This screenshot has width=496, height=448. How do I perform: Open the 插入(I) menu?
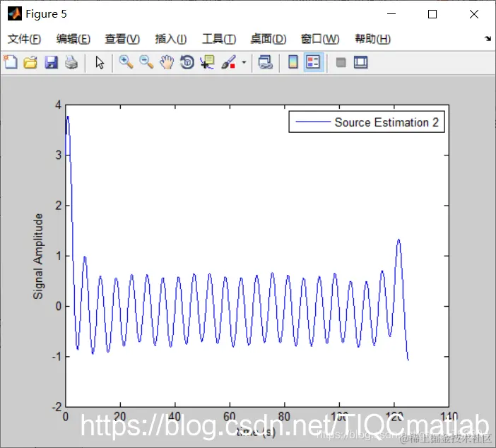point(171,39)
